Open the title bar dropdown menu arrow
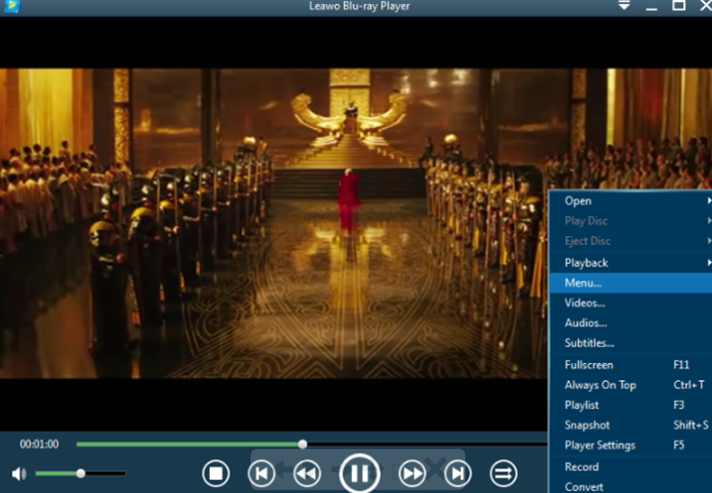The height and width of the screenshot is (493, 712). (x=623, y=6)
